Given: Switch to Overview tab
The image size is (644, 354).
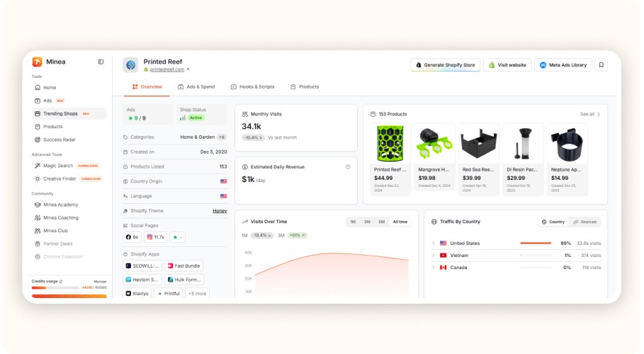Looking at the screenshot, I should pyautogui.click(x=147, y=86).
